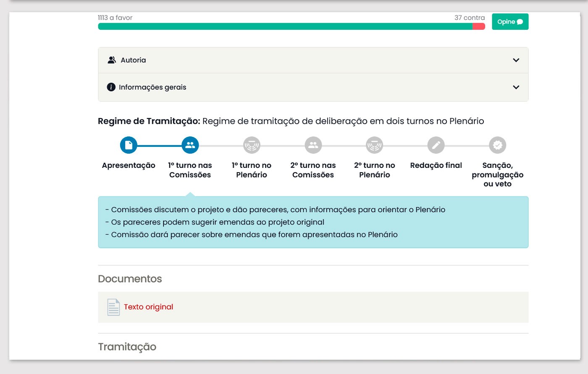Click the 'Regime de Tramitação:' bold label
The image size is (588, 374).
tap(149, 121)
